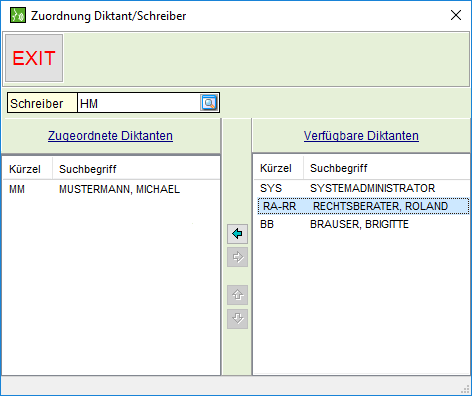Click the application icon in title bar

(x=18, y=15)
